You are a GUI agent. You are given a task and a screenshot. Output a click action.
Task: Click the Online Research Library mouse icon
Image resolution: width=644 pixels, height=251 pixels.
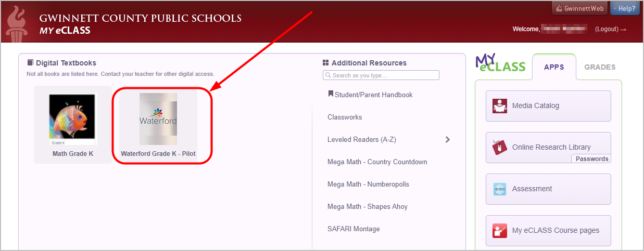pos(500,147)
